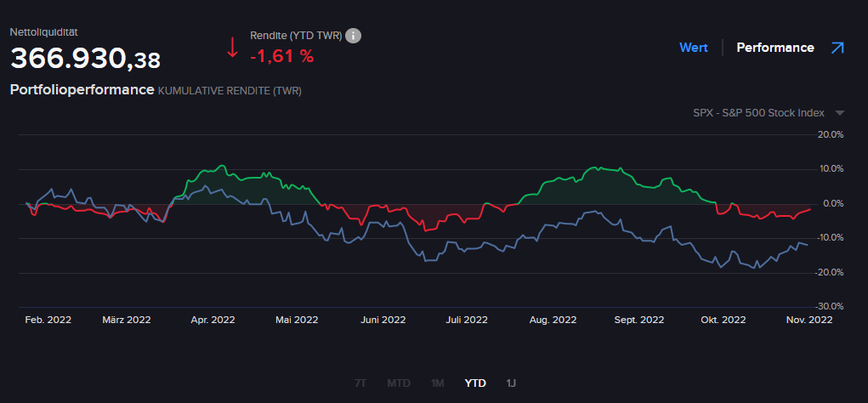Click the -1,61 % return figure
This screenshot has height=403, width=868.
[281, 57]
